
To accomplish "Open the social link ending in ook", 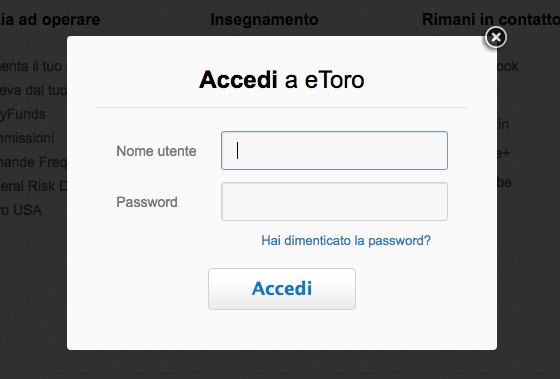I will tap(508, 66).
